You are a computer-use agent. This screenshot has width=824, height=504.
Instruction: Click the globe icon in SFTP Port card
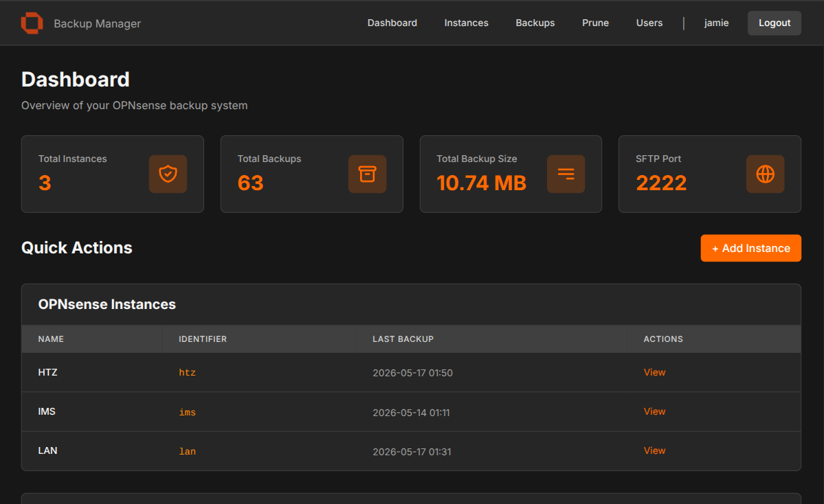tap(765, 174)
